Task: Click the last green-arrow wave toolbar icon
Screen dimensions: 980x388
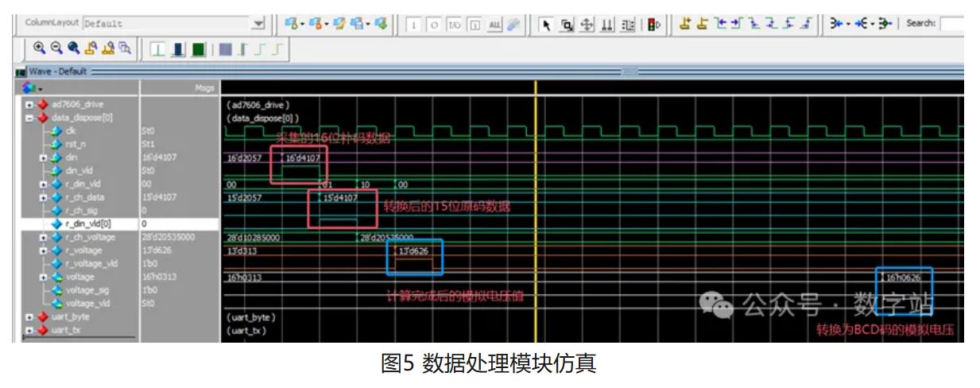Action: point(381,23)
